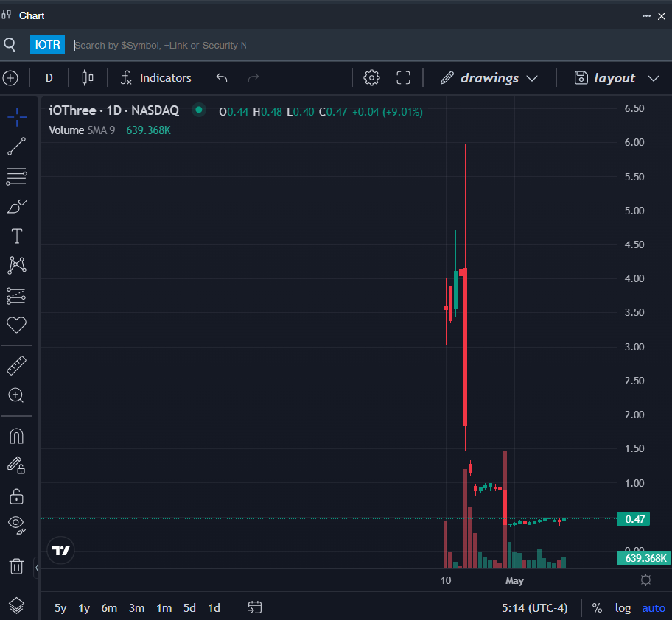Click the add symbol plus icon

(x=10, y=78)
